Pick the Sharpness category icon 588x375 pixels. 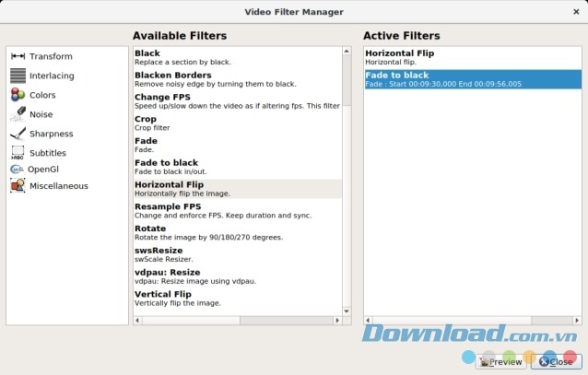[x=18, y=134]
